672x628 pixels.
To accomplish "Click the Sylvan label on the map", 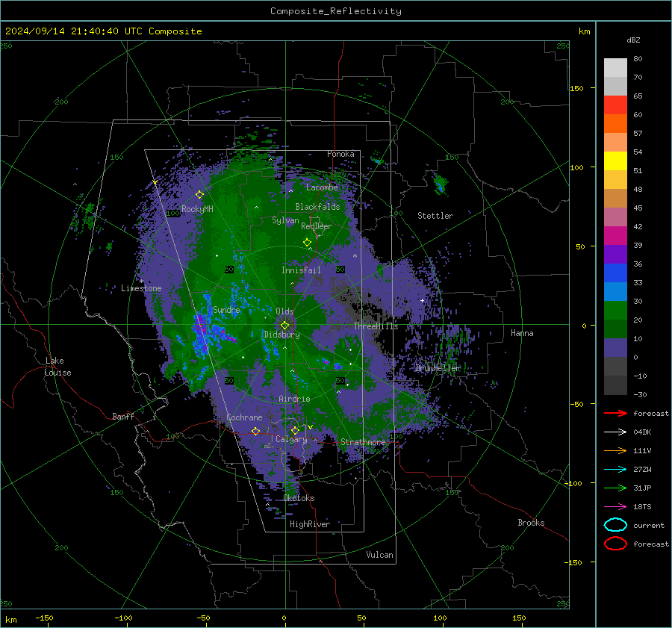I will [x=285, y=220].
